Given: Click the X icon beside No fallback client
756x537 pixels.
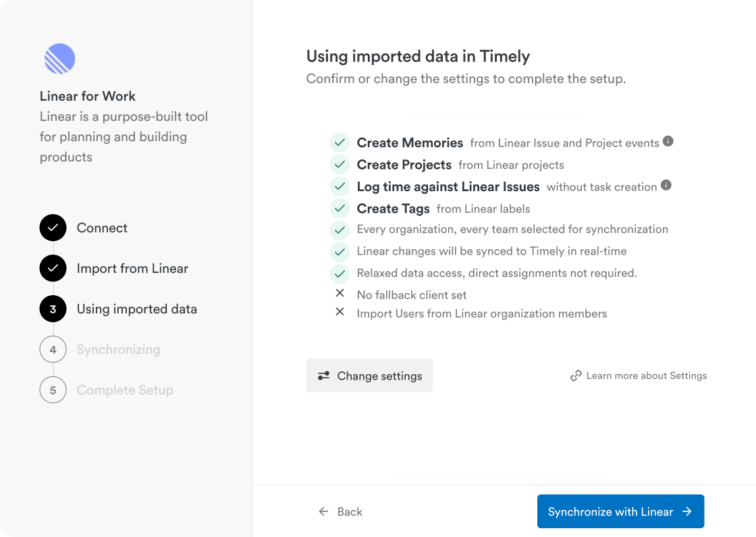Looking at the screenshot, I should [x=340, y=293].
